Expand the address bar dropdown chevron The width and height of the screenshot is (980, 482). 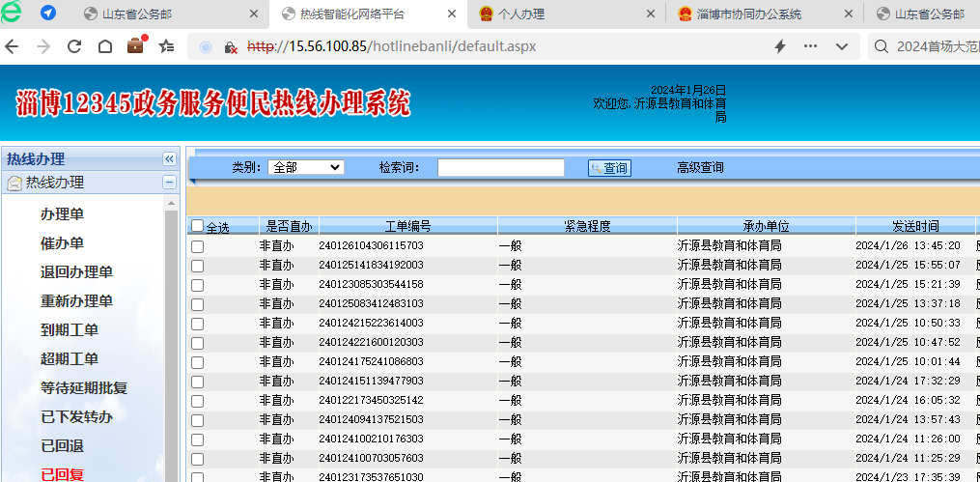[x=842, y=46]
